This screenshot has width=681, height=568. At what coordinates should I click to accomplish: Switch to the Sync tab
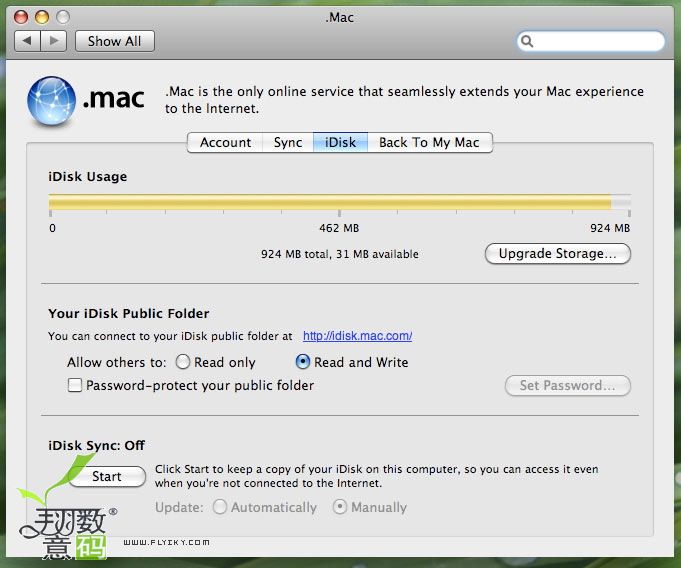pyautogui.click(x=288, y=142)
